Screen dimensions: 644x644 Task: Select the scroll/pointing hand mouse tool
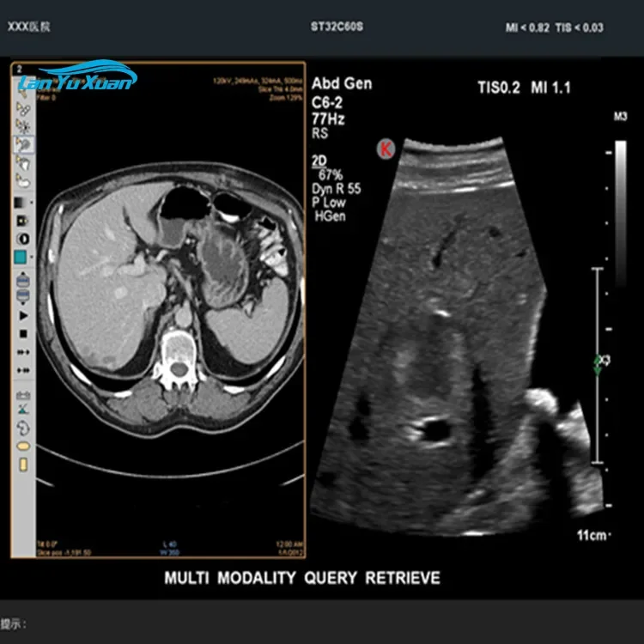[x=23, y=180]
